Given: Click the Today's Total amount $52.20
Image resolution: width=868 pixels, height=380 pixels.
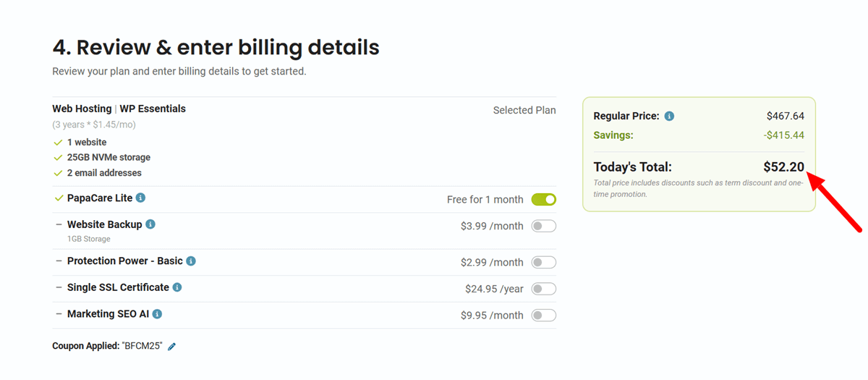Looking at the screenshot, I should (x=783, y=167).
